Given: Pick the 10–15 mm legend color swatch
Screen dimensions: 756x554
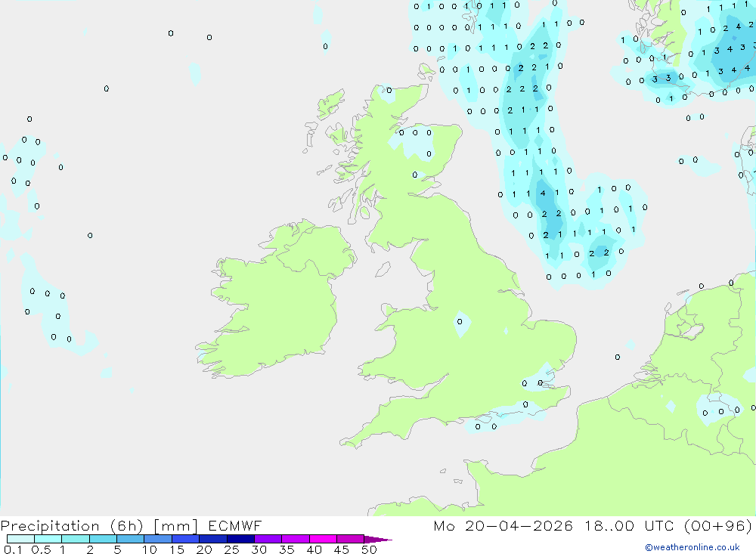Looking at the screenshot, I should click(x=158, y=539).
